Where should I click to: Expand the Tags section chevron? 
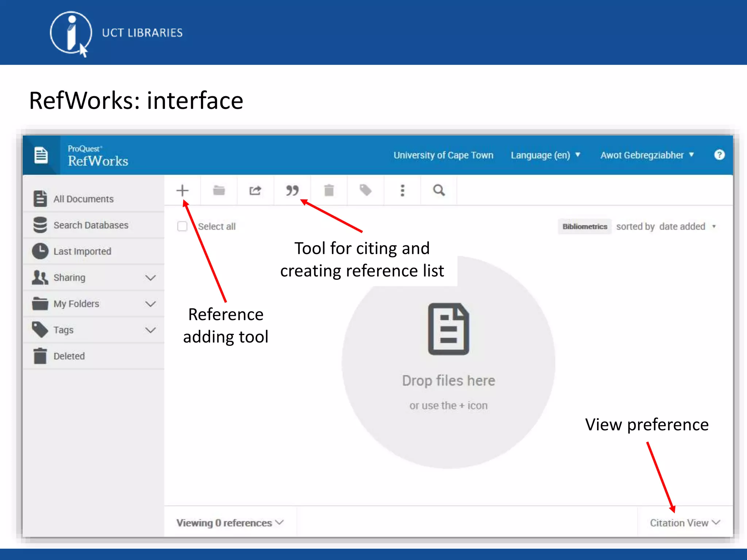coord(151,330)
